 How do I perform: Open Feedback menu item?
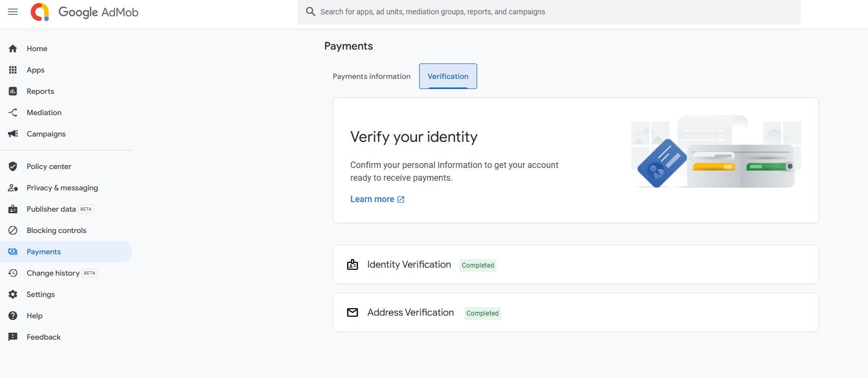(66, 337)
